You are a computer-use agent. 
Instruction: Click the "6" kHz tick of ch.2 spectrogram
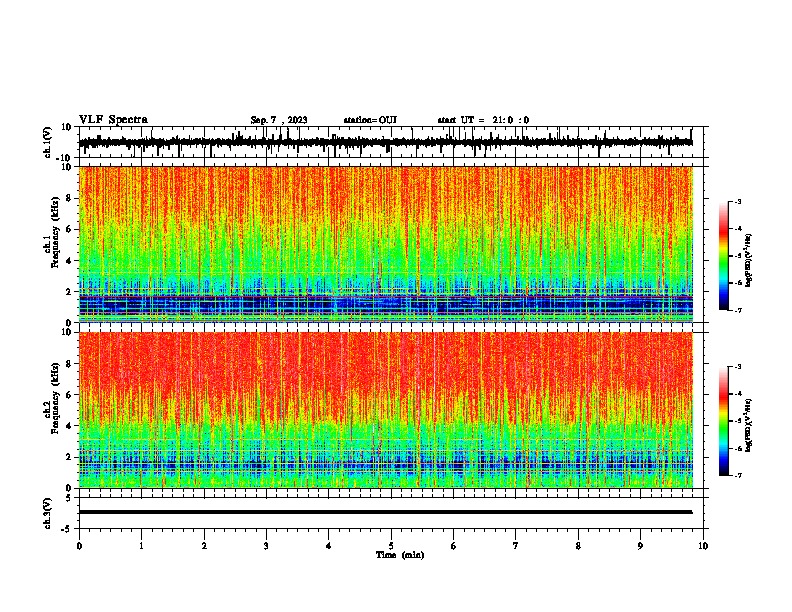(69, 395)
